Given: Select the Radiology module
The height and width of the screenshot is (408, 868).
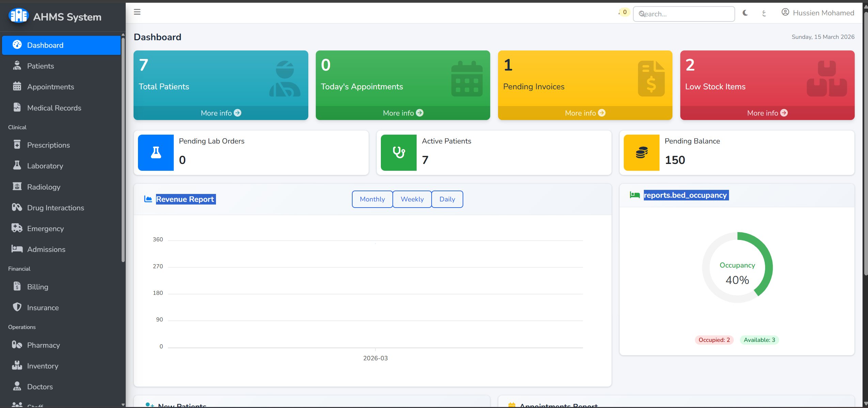Looking at the screenshot, I should (43, 187).
